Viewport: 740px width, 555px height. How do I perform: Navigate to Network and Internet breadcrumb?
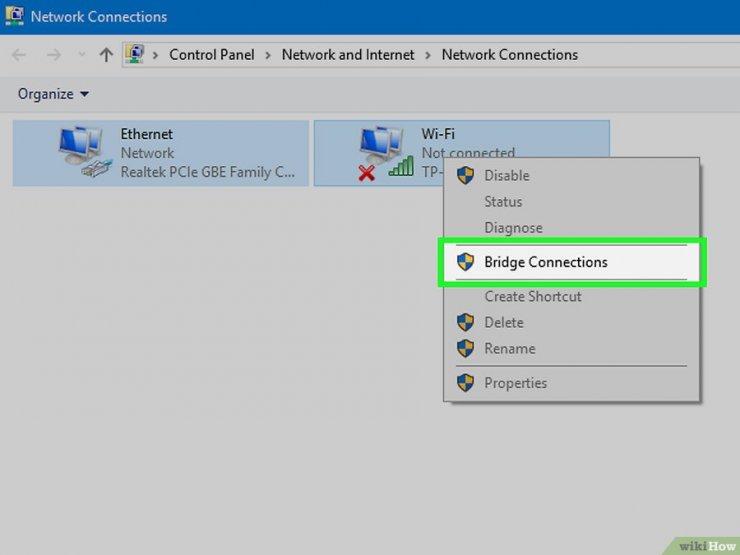click(348, 55)
